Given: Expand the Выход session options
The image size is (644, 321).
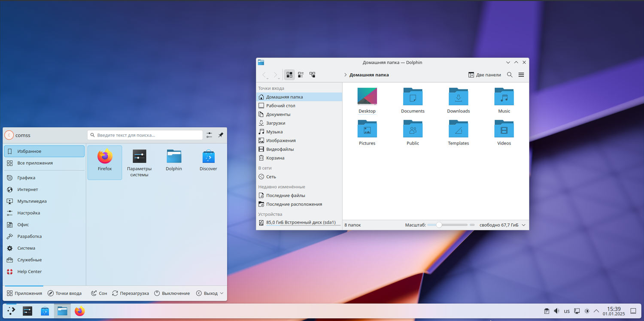Looking at the screenshot, I should pos(210,294).
